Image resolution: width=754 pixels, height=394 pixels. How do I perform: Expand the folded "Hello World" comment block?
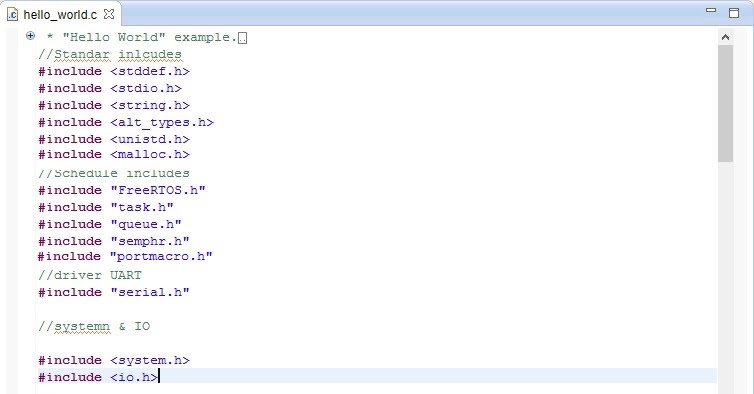(x=30, y=35)
